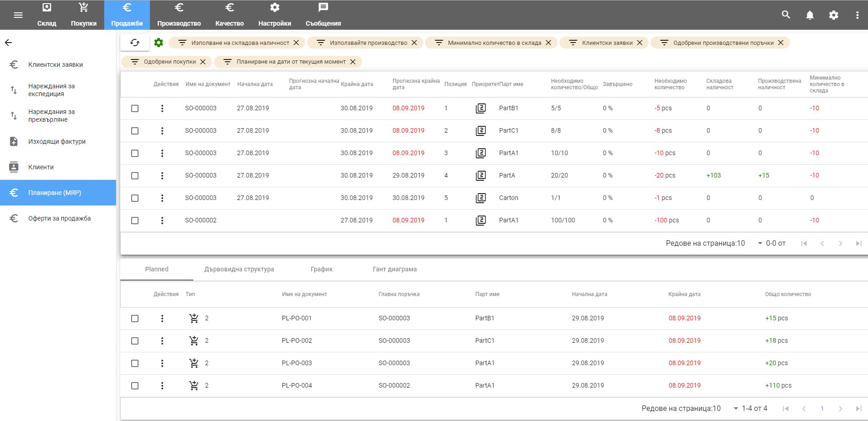This screenshot has width=868, height=421.
Task: Open the vertical three-dot menu in the header
Action: click(857, 15)
